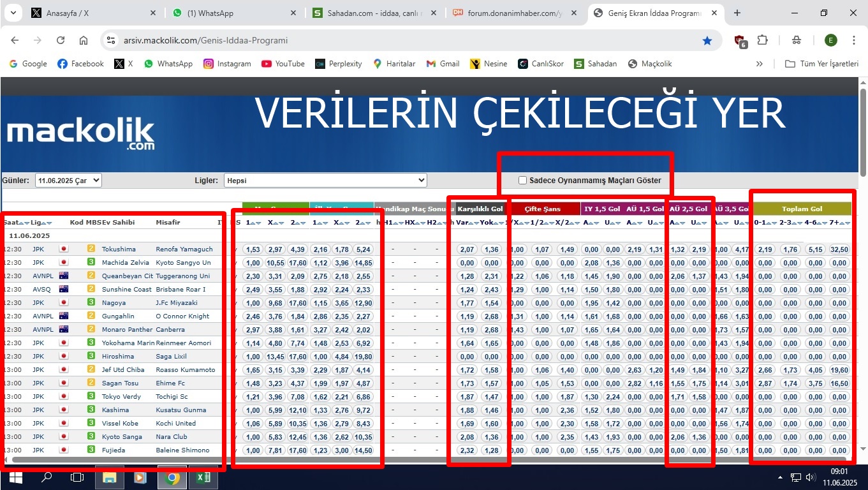Image resolution: width=868 pixels, height=490 pixels.
Task: Select odds 10,55 for Machida Zelvia match
Action: pyautogui.click(x=275, y=263)
